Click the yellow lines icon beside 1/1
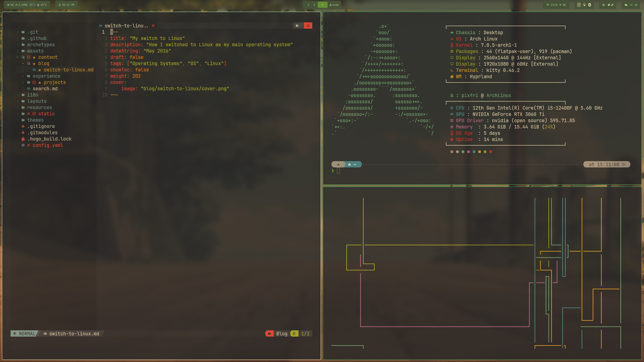 pos(294,333)
